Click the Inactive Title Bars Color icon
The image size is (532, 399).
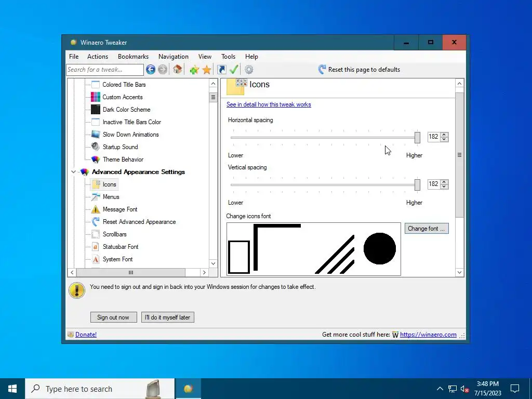click(x=96, y=122)
